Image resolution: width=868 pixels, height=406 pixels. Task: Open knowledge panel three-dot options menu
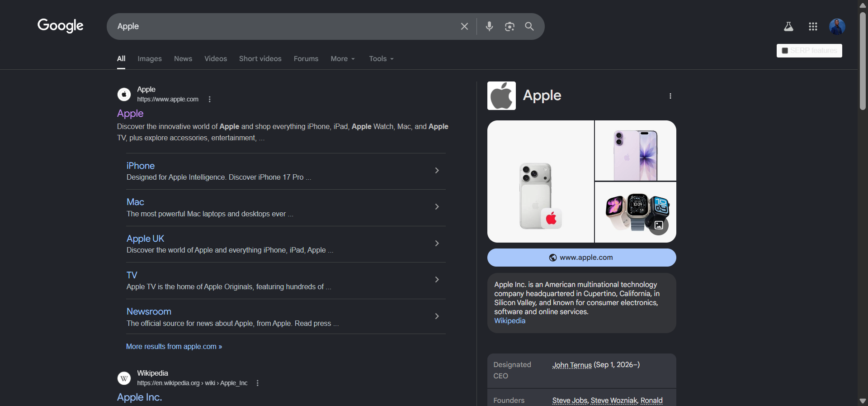click(x=670, y=96)
